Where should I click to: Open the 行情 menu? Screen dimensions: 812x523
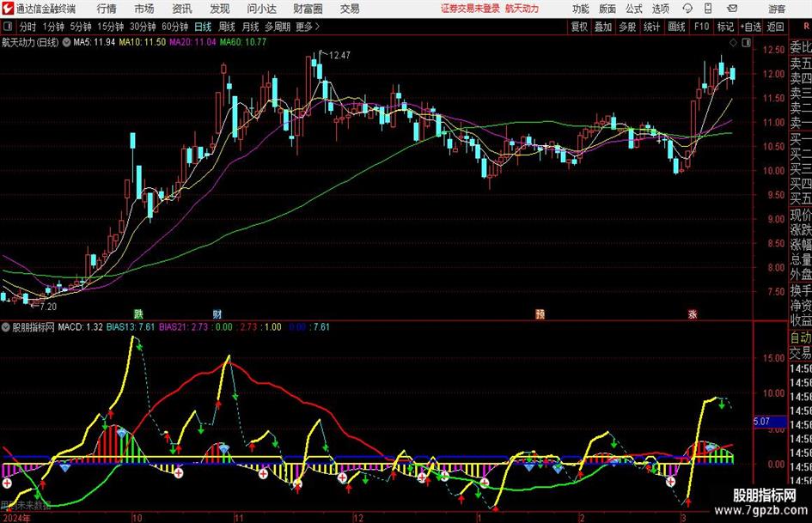[107, 9]
